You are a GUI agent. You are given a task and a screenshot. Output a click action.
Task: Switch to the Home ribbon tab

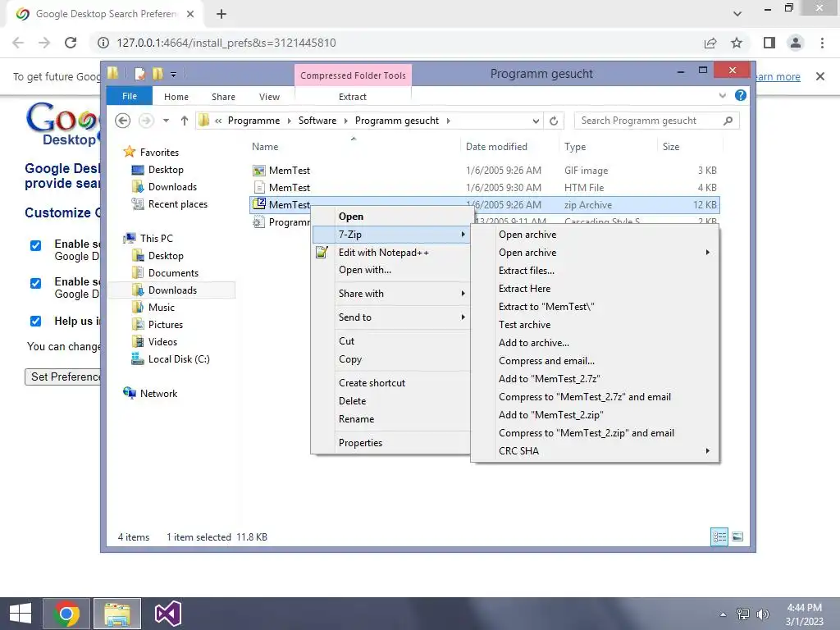tap(176, 97)
